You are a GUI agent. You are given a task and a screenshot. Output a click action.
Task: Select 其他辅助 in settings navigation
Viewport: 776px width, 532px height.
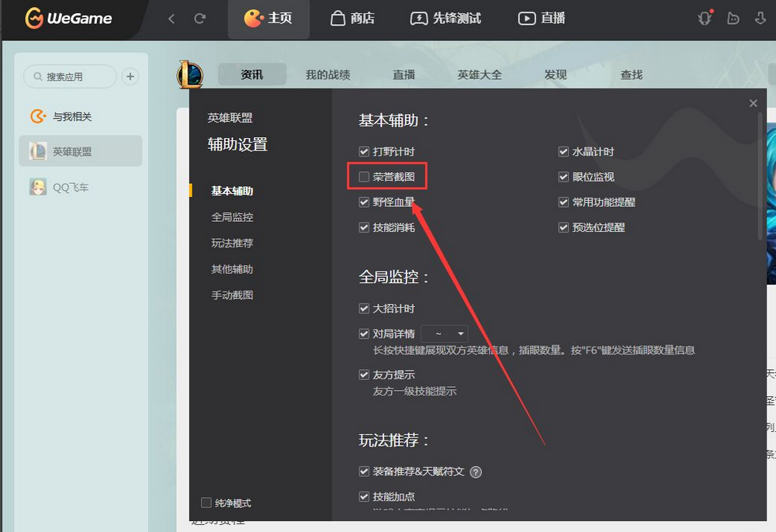(232, 269)
